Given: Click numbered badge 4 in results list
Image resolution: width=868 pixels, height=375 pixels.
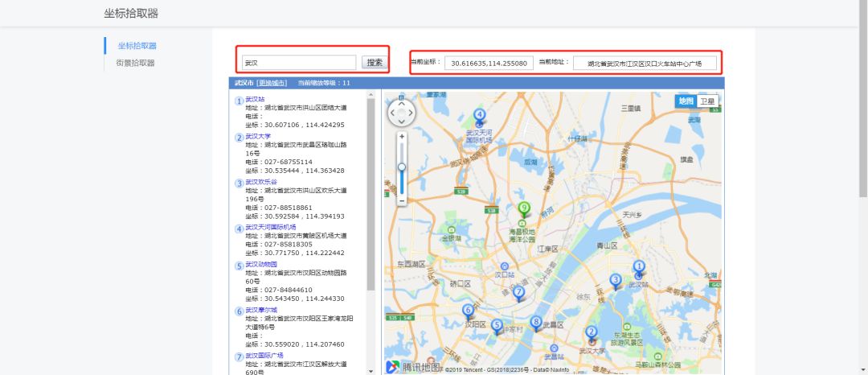Looking at the screenshot, I should [240, 229].
